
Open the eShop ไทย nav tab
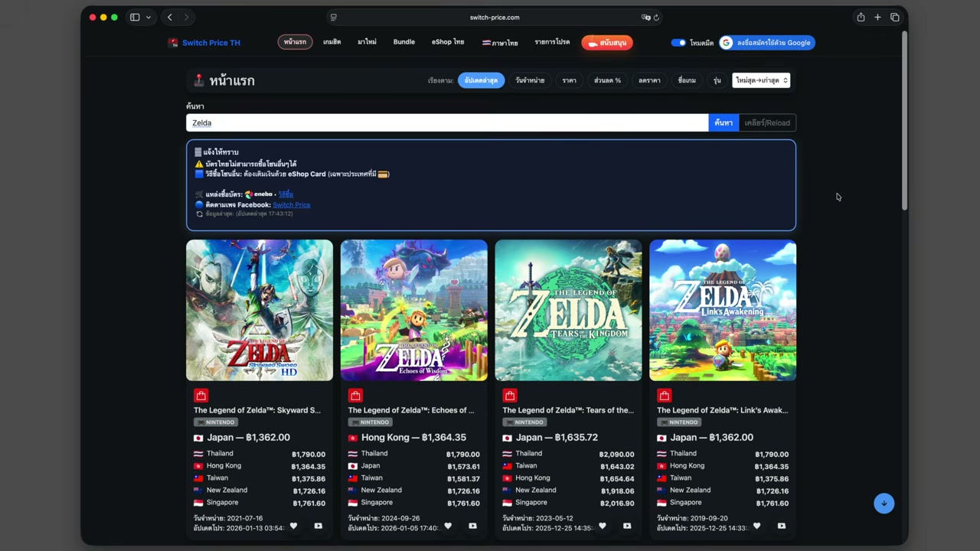[448, 42]
